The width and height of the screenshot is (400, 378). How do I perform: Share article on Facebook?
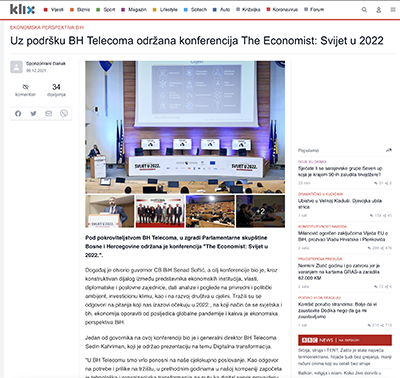(18, 114)
